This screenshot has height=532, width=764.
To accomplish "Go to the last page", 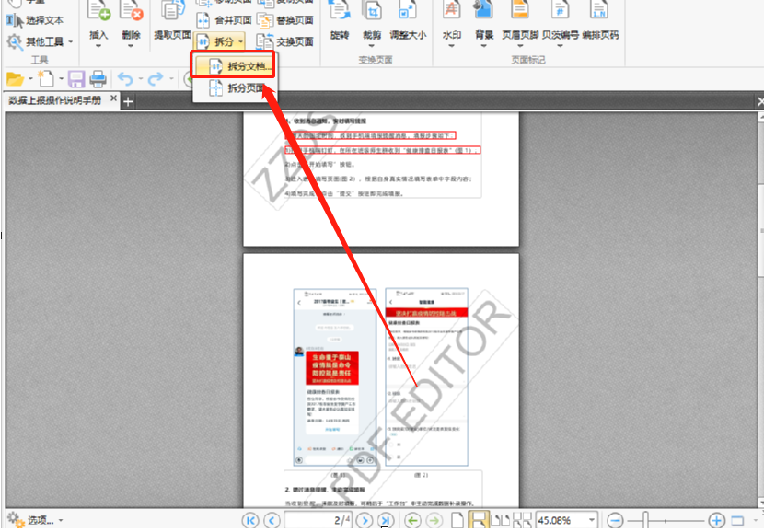I will (x=386, y=520).
